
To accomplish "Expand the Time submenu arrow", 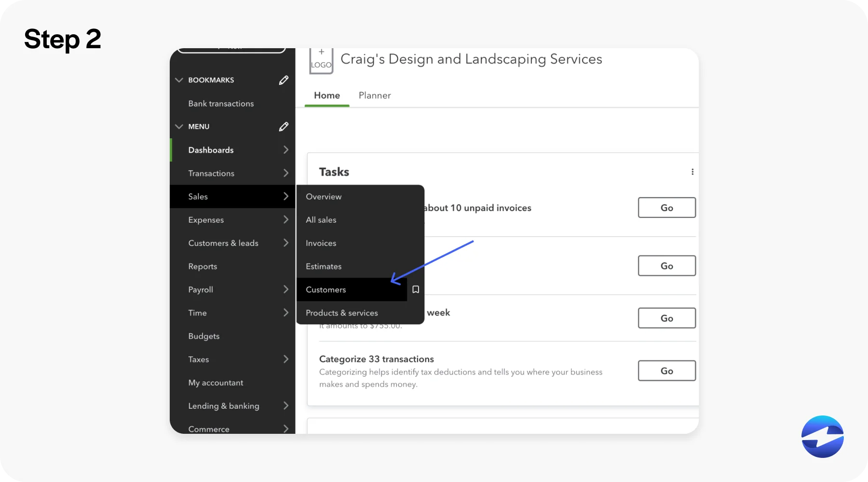I will pyautogui.click(x=286, y=313).
